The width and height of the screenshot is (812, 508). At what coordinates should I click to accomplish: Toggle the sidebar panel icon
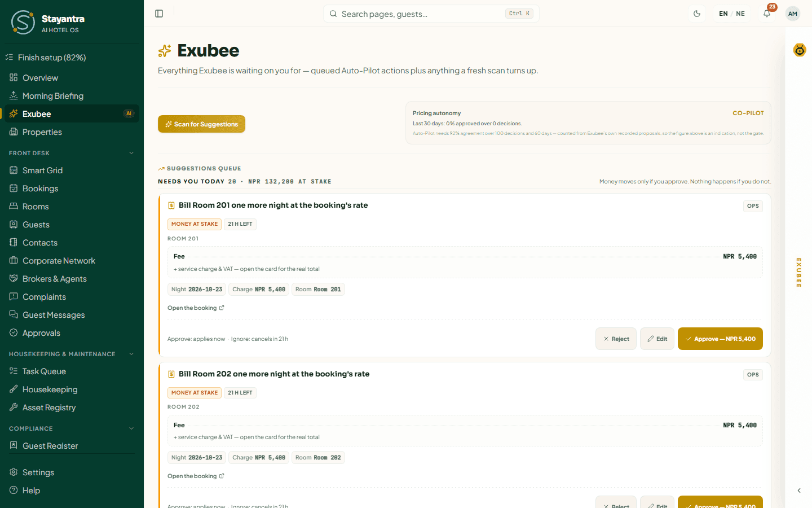click(x=159, y=14)
